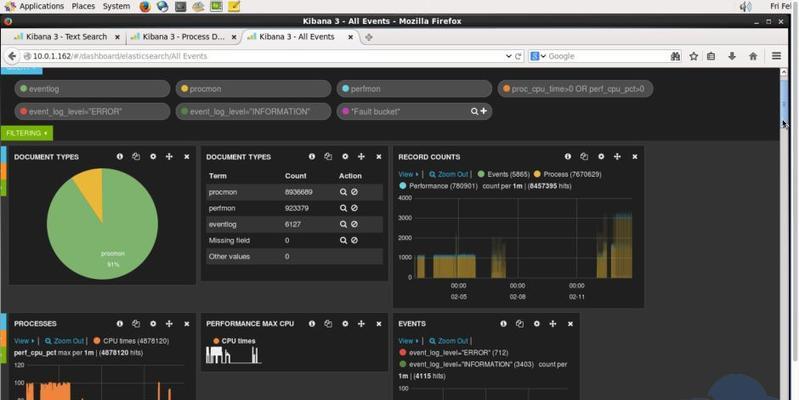Expand View options in Record Counts
Screen dimensions: 799x400
tap(409, 174)
